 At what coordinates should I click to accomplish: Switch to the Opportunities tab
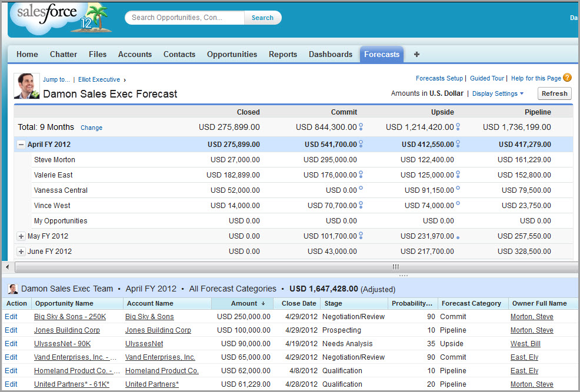tap(232, 54)
